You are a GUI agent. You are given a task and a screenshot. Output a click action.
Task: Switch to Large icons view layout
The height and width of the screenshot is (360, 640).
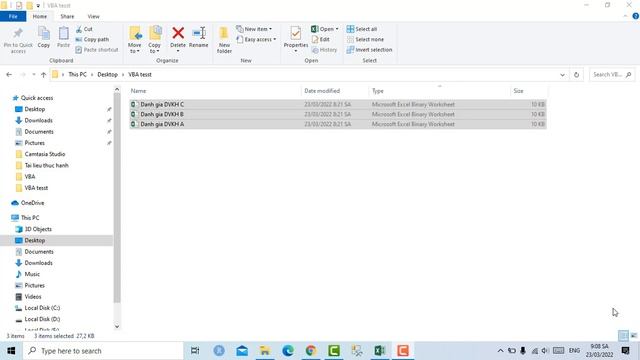[633, 336]
